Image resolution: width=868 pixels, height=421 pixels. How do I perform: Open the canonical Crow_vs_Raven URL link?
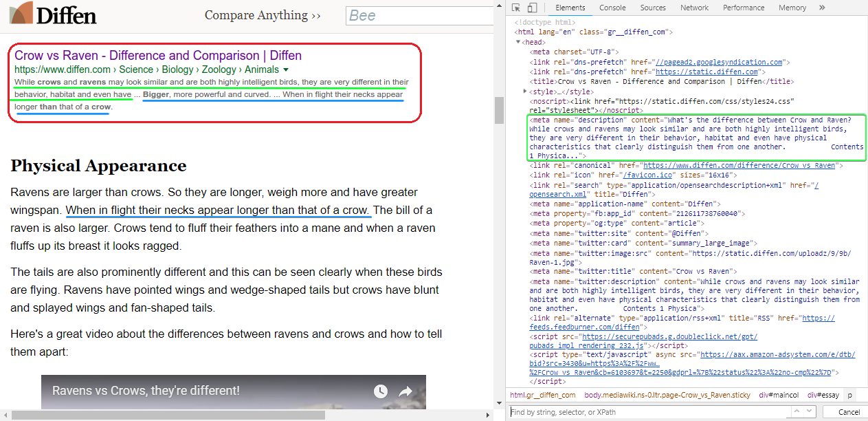(x=739, y=166)
